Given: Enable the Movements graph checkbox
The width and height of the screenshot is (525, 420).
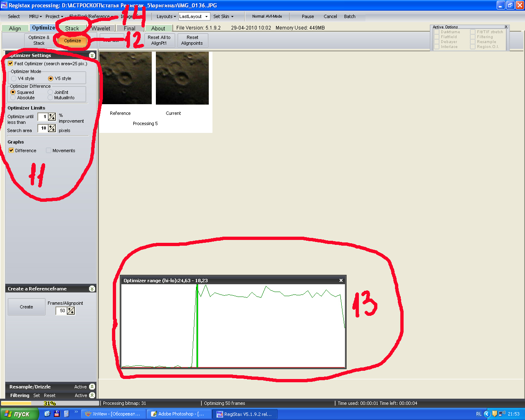Looking at the screenshot, I should coord(48,151).
